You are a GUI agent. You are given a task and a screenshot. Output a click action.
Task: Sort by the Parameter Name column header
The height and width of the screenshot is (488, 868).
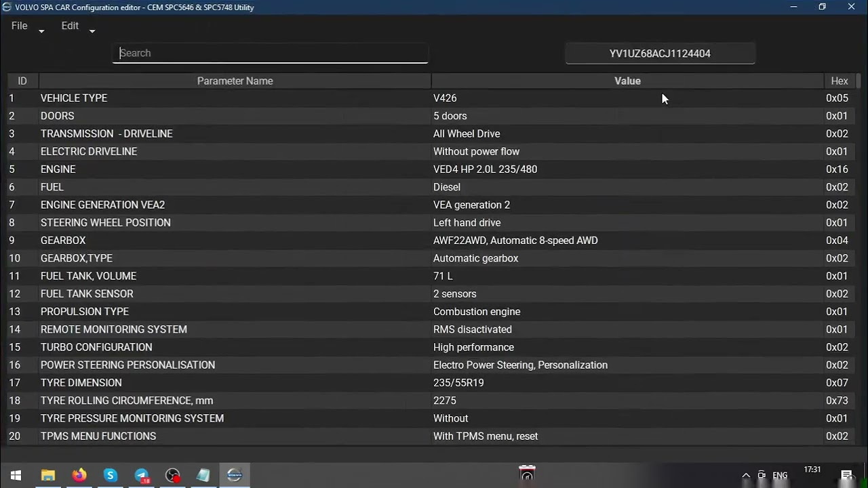[235, 81]
